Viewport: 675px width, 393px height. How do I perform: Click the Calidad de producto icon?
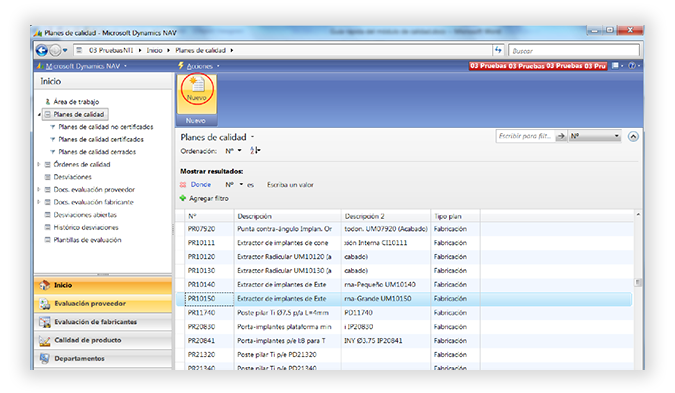pyautogui.click(x=44, y=340)
